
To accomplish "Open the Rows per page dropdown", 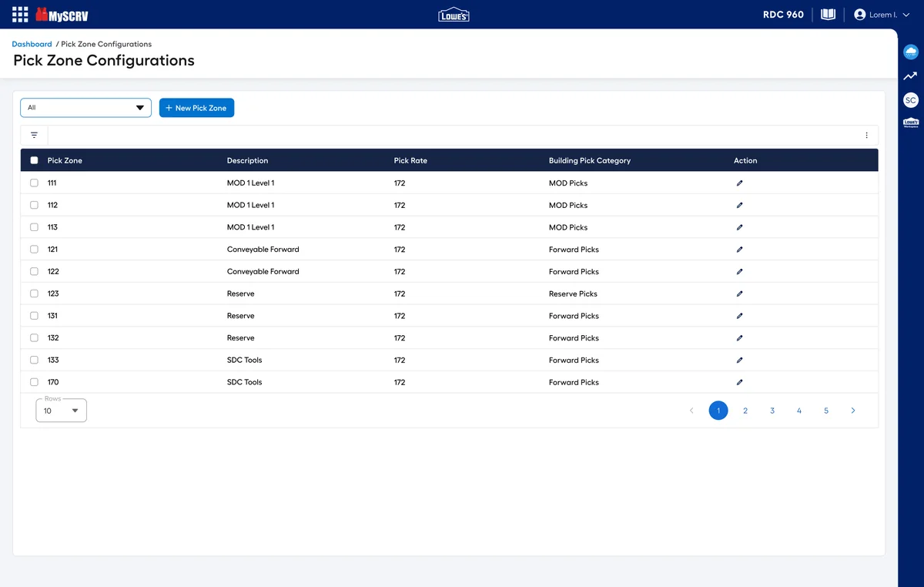I will pos(62,411).
